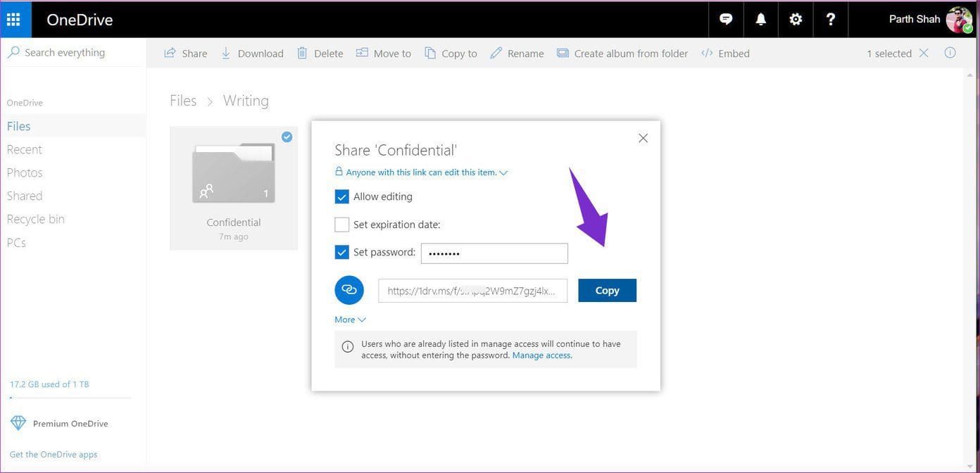
Task: Enable the Set expiration date checkbox
Action: tap(342, 225)
